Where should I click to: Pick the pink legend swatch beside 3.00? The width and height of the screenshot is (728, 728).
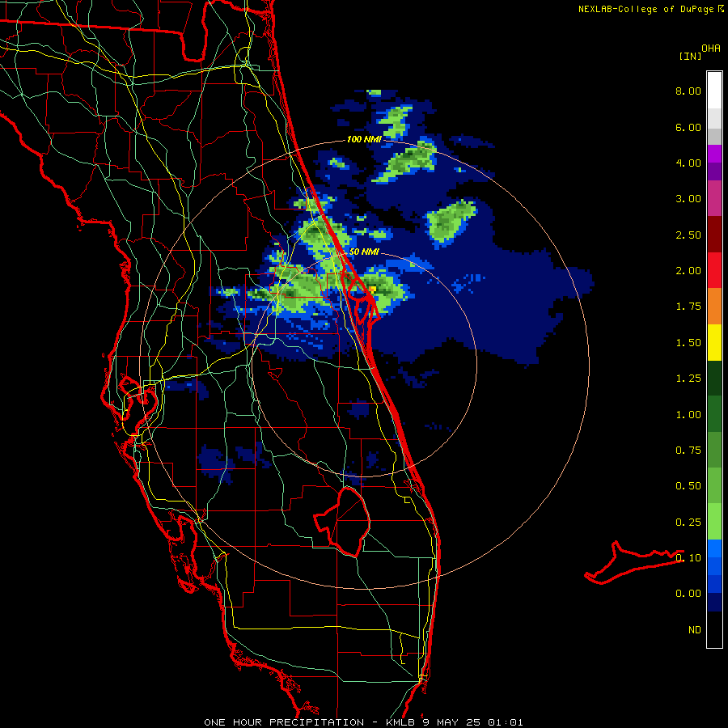714,198
